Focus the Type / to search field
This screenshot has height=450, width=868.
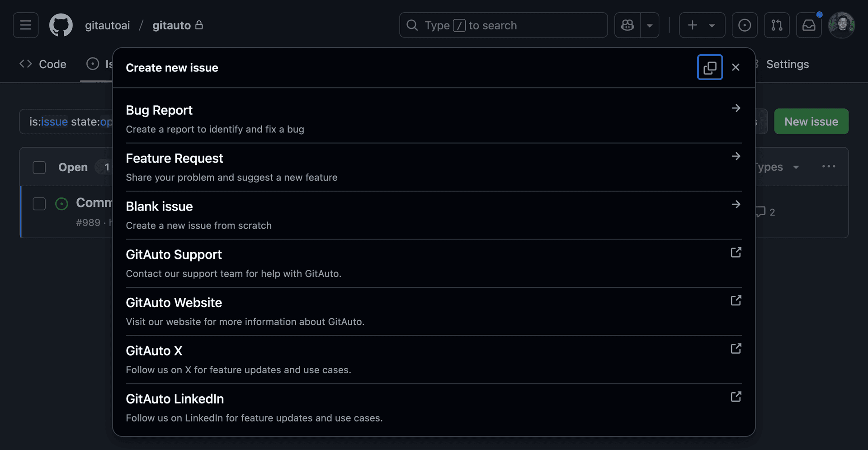[503, 25]
